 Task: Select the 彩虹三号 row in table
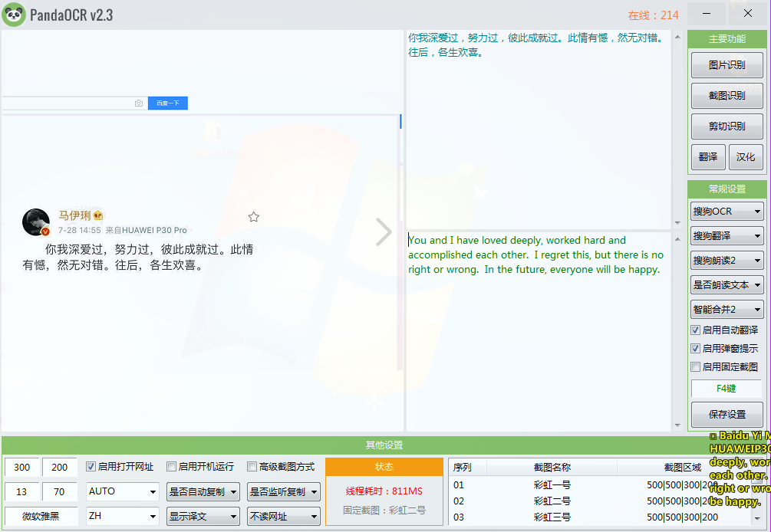[601, 517]
